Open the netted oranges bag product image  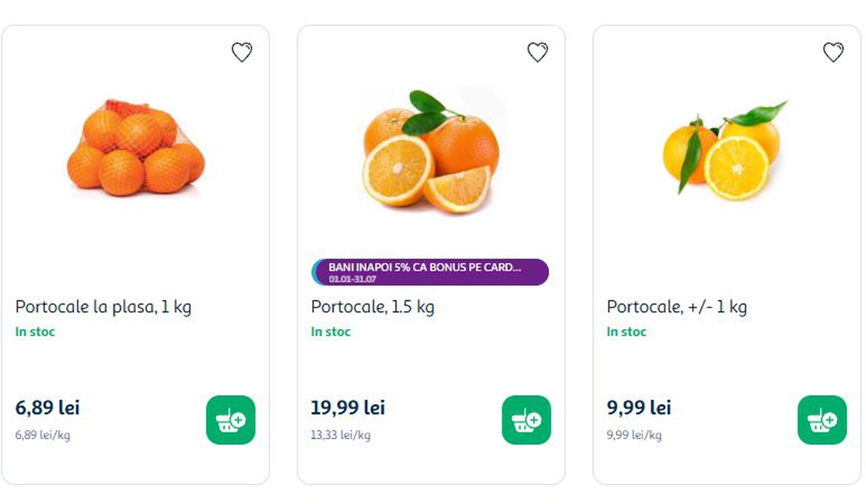tap(136, 149)
